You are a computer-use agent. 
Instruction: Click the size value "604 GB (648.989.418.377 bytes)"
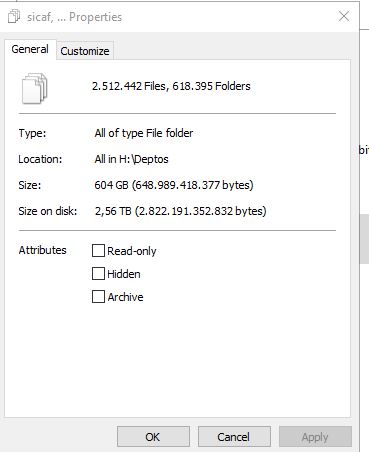[174, 185]
